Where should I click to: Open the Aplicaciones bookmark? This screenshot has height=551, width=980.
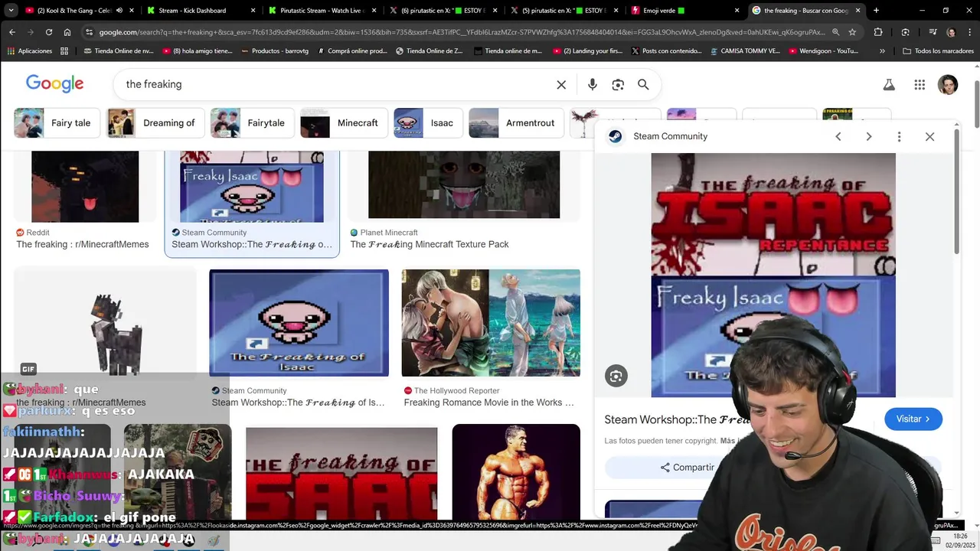(x=29, y=51)
